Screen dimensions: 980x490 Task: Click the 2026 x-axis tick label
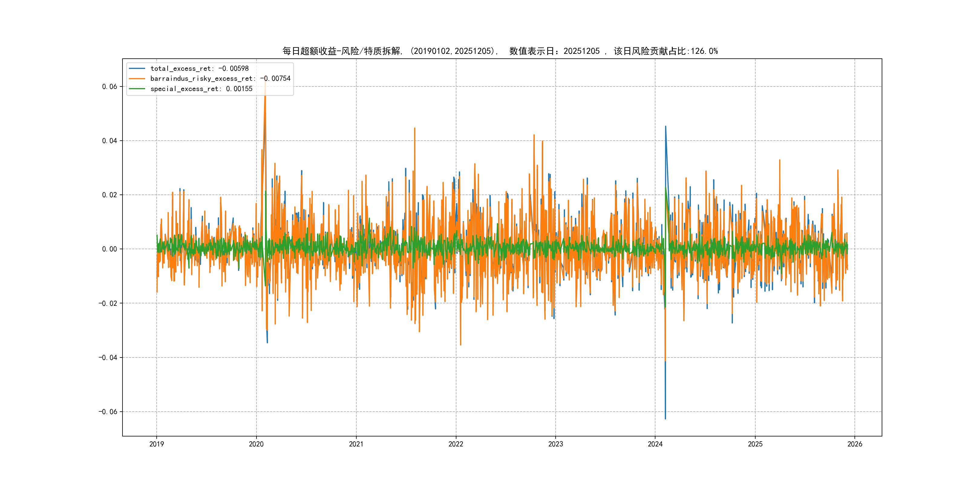pyautogui.click(x=855, y=444)
